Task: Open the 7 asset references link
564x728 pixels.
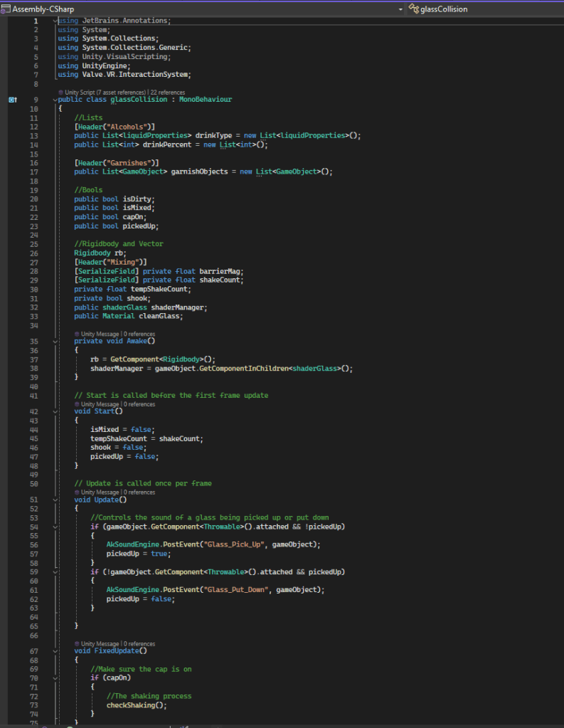Action: pos(120,92)
